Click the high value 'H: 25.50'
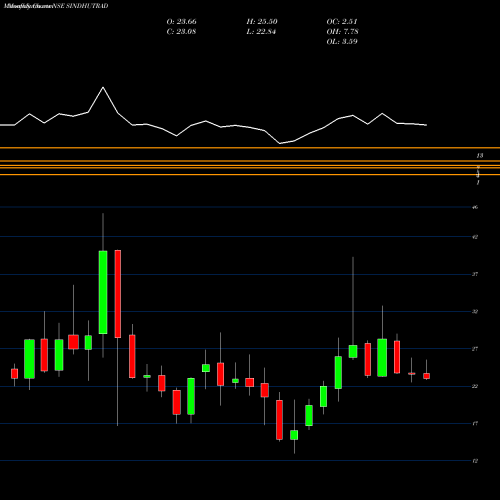Image resolution: width=500 pixels, height=500 pixels. click(262, 21)
